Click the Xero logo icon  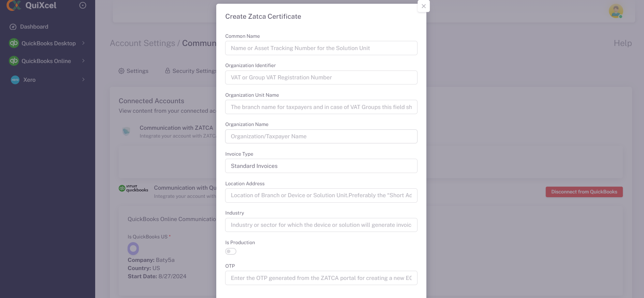(15, 80)
